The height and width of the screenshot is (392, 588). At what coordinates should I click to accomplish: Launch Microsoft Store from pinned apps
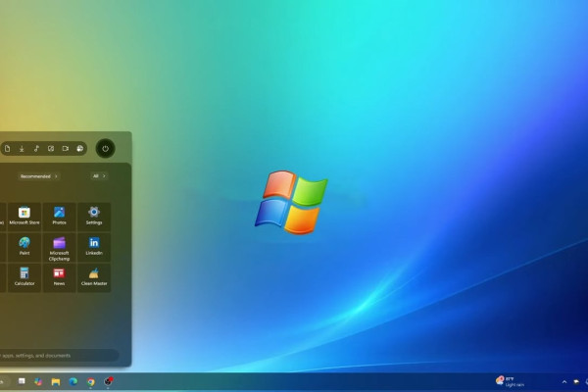click(24, 216)
